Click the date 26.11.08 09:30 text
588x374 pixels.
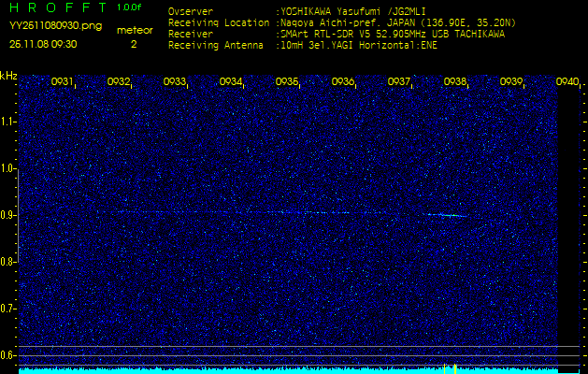43,43
